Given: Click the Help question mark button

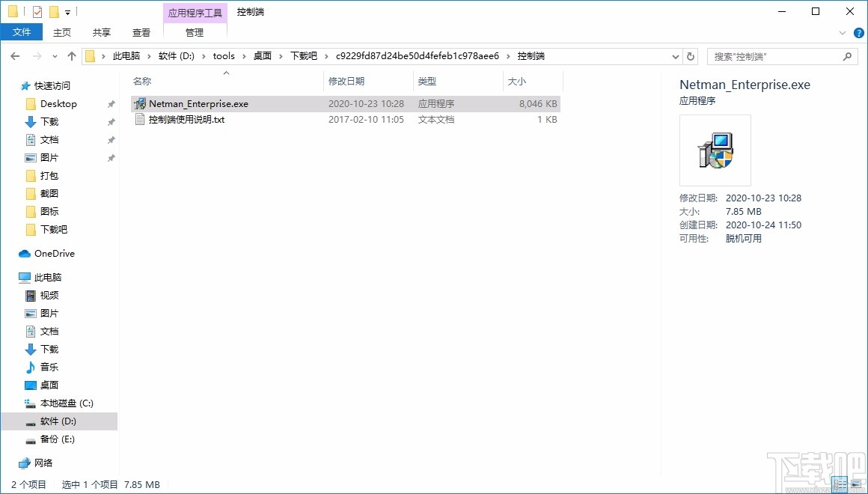Looking at the screenshot, I should click(860, 32).
